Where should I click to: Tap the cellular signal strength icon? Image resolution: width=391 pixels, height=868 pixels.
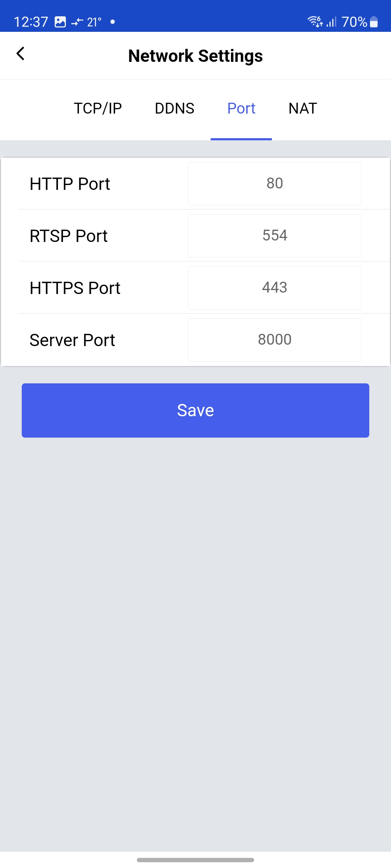[331, 22]
